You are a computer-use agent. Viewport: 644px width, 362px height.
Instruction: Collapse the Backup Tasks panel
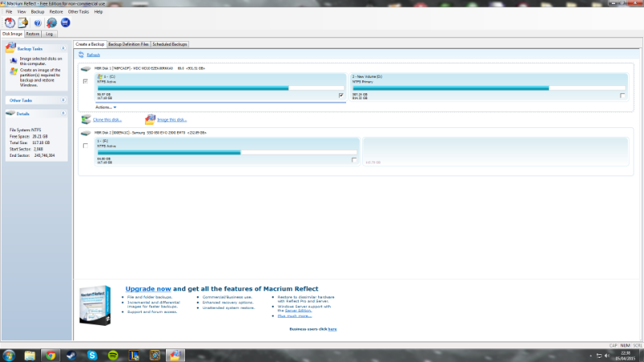tap(63, 48)
